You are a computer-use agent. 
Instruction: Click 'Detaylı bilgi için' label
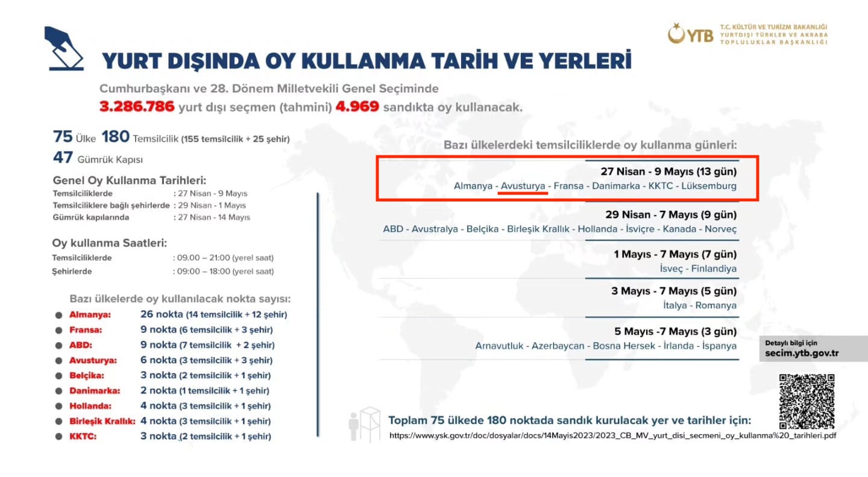[x=791, y=343]
